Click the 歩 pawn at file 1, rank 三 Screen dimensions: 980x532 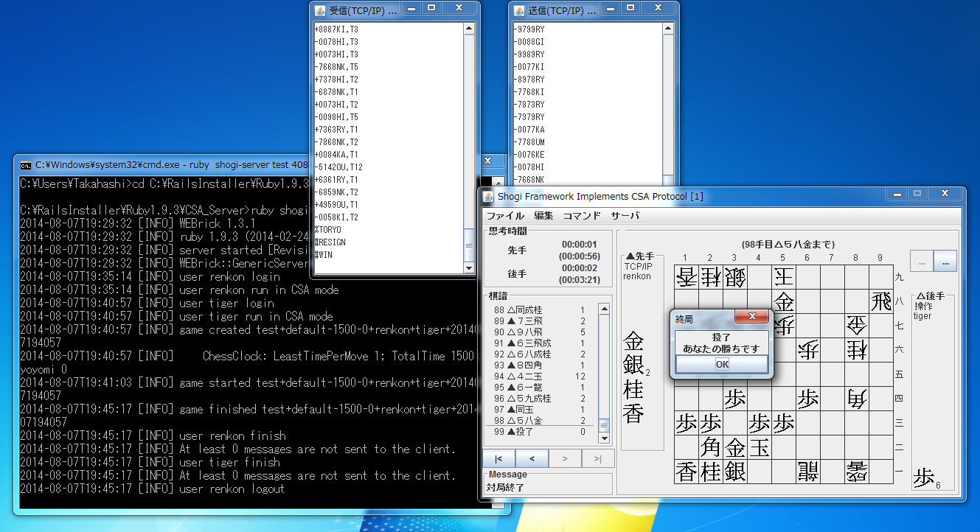tap(687, 423)
